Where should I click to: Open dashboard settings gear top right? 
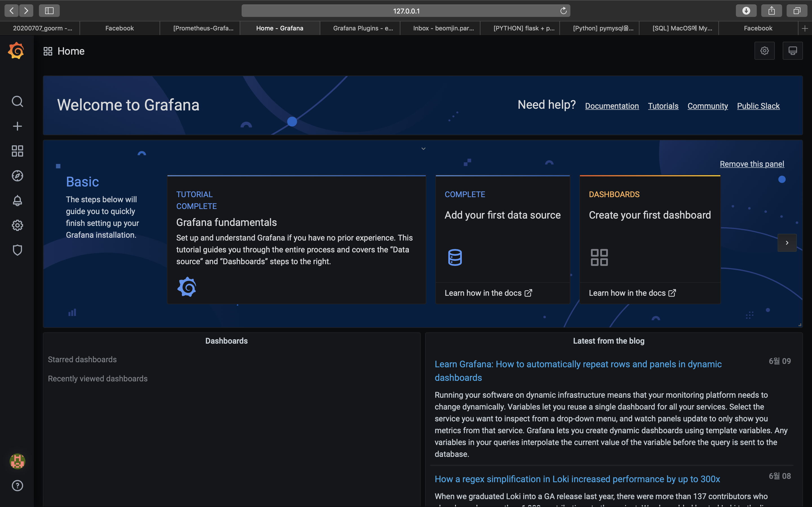tap(764, 51)
